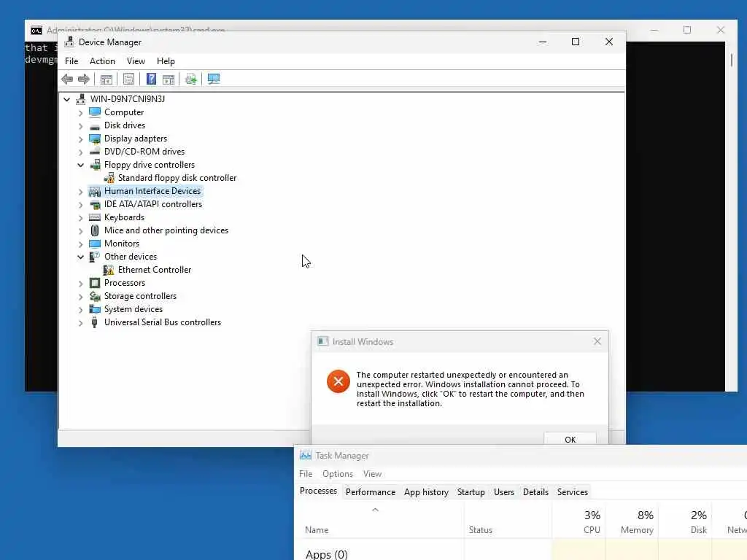This screenshot has height=560, width=747.
Task: Expand the Computer node
Action: coord(80,113)
